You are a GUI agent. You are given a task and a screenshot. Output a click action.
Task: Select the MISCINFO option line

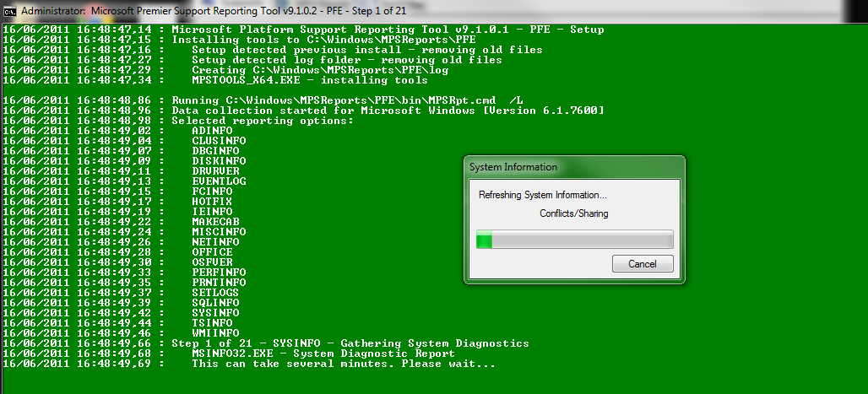pos(124,232)
